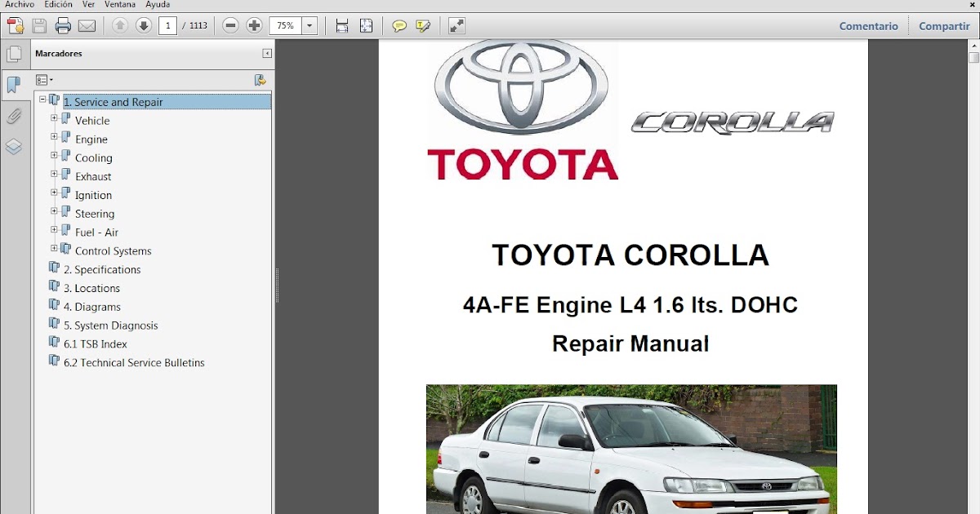This screenshot has height=514, width=980.
Task: Click the white Corolla photo on page
Action: point(631,449)
